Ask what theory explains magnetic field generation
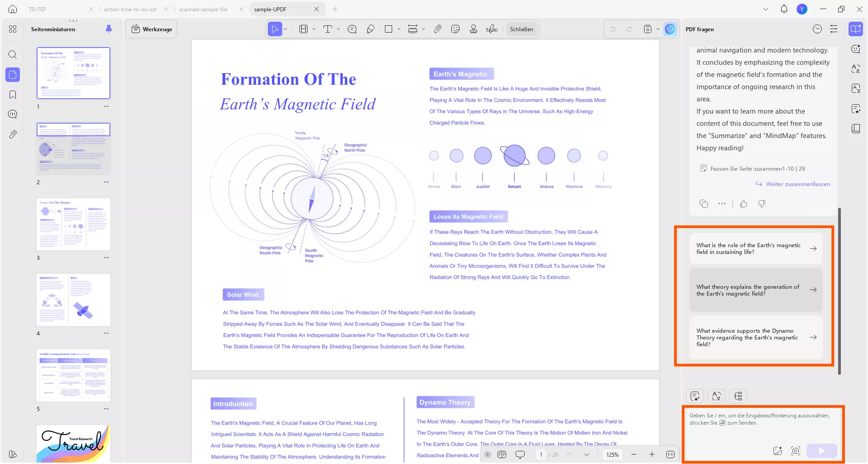Image resolution: width=868 pixels, height=464 pixels. pyautogui.click(x=756, y=290)
